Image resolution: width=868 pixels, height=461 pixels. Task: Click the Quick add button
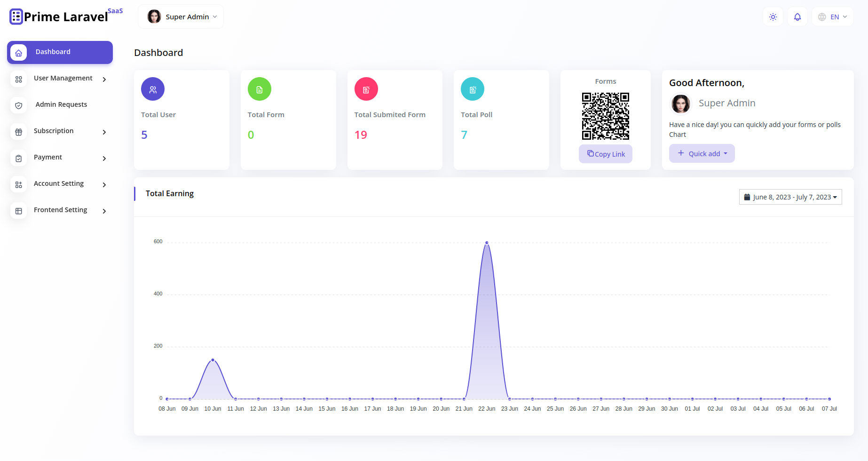tap(702, 153)
